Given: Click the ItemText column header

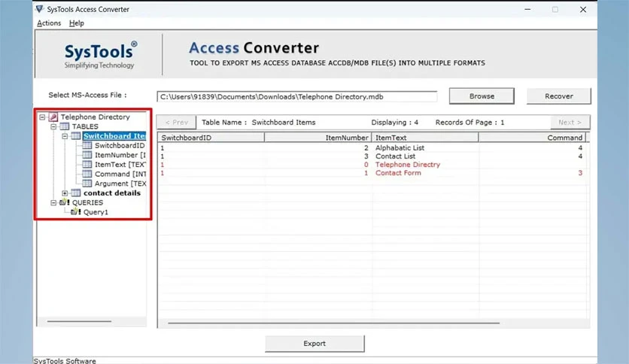Looking at the screenshot, I should coord(425,138).
